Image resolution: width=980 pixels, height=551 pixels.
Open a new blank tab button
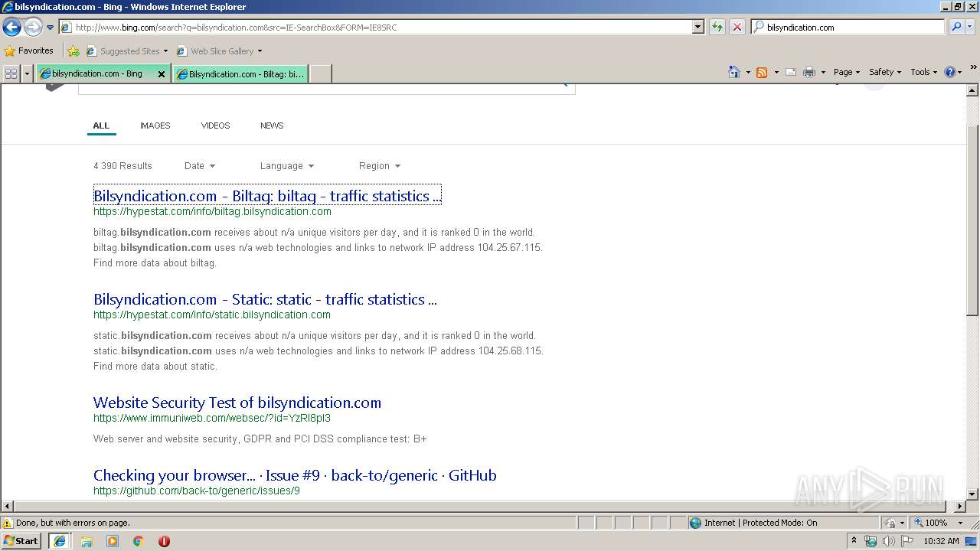point(320,73)
